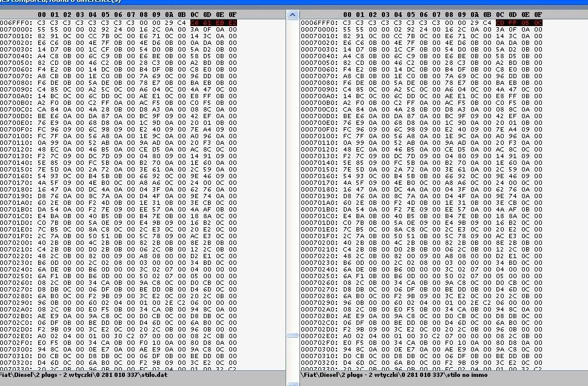Click the row address 0070060: in the left pane
Screen dimensions: 588x386
pos(16,69)
